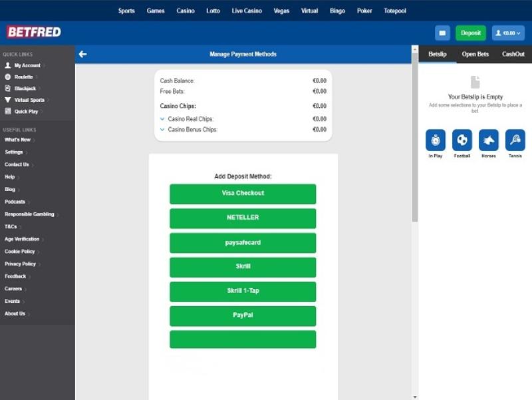Open the Responsible Gambling link

[31, 214]
